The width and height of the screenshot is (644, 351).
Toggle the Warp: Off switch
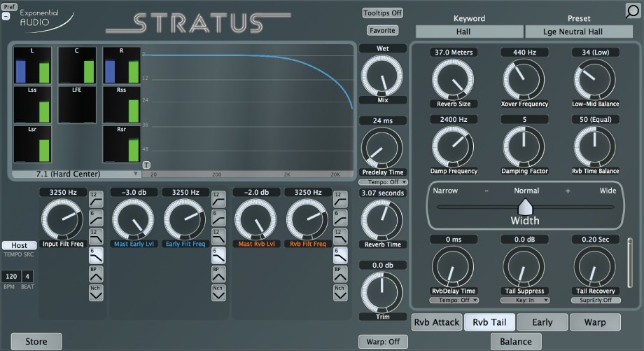click(383, 342)
